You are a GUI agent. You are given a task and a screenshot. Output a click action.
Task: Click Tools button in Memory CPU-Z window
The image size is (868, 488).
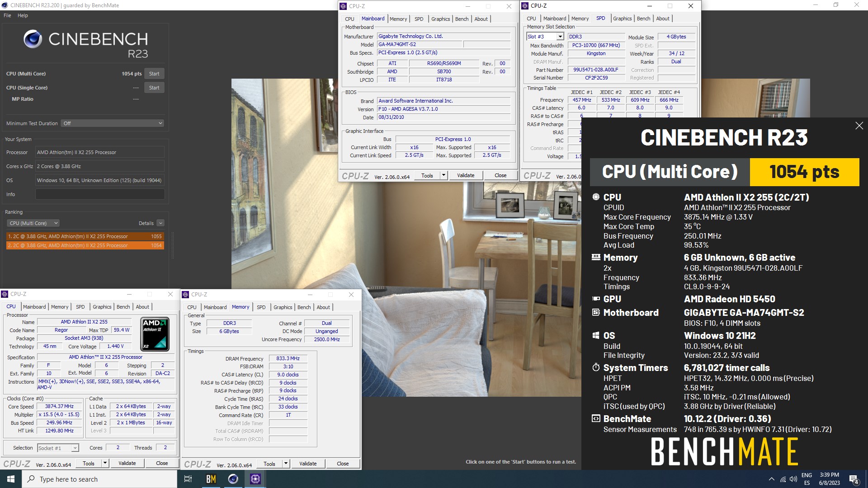[269, 464]
